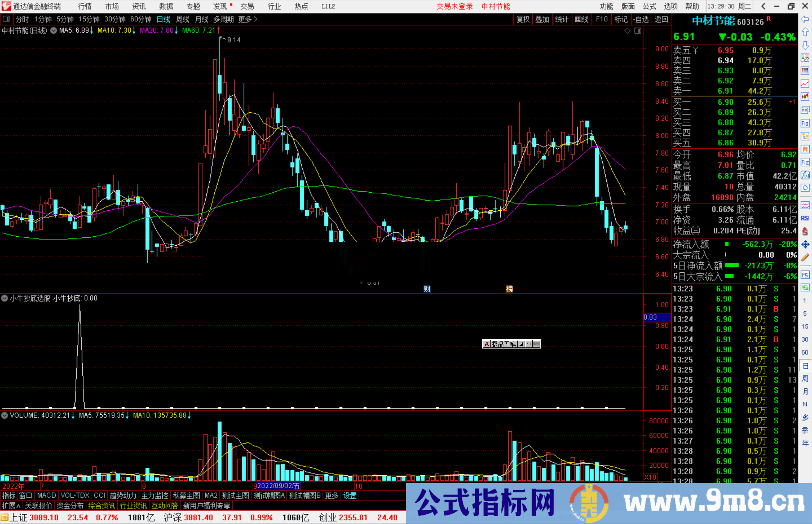Click the F5 sidebar icon

(805, 275)
